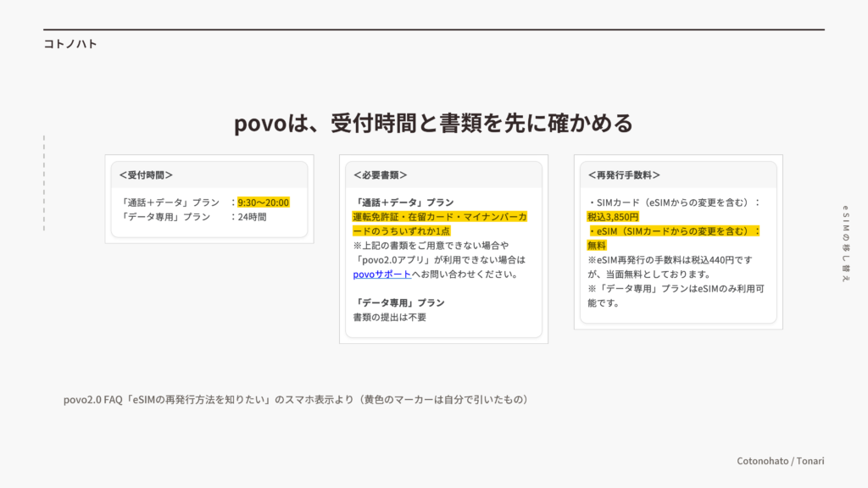Click the vertical eSIMの移し替え side label
The height and width of the screenshot is (488, 868).
coord(845,244)
